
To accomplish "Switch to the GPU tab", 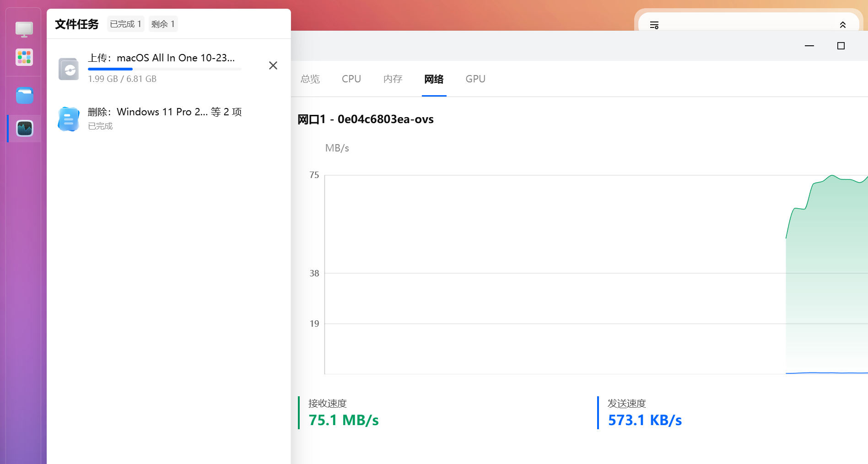I will tap(475, 79).
